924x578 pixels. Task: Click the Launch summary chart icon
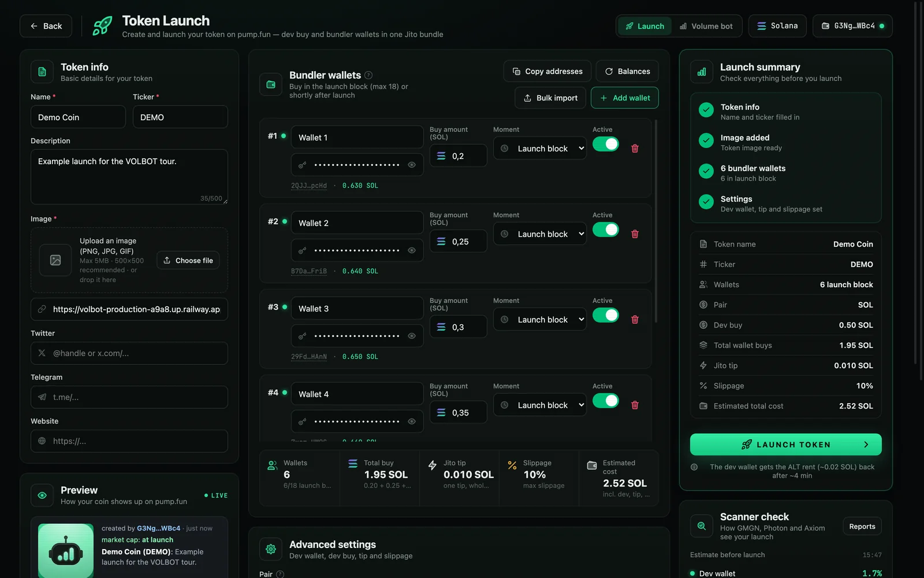702,72
